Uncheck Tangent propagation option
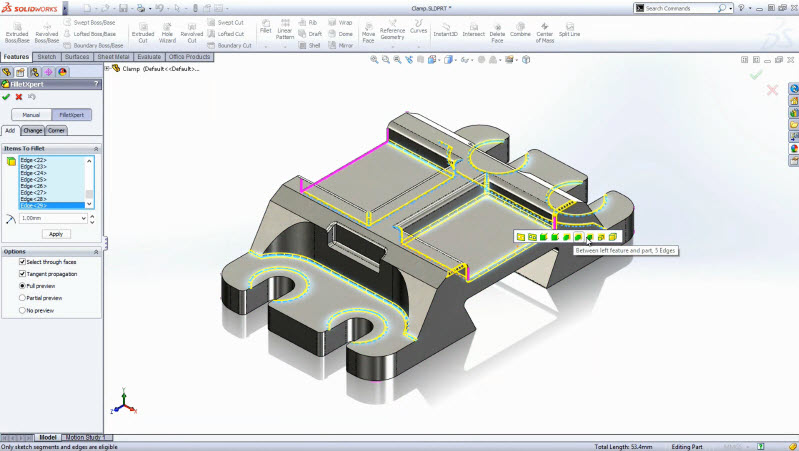This screenshot has width=799, height=451. tap(22, 274)
